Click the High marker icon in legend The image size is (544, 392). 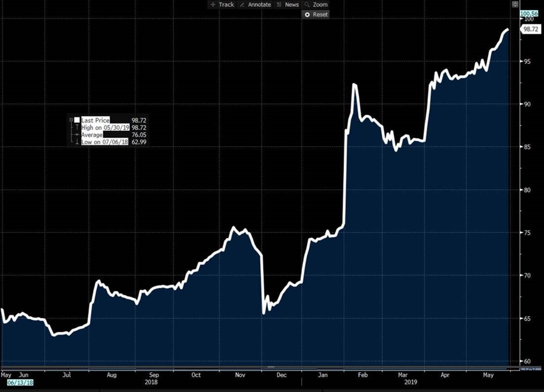point(77,127)
